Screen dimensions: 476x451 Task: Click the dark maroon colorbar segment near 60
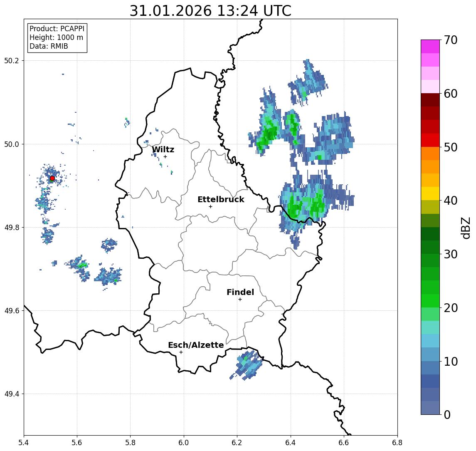coord(430,100)
